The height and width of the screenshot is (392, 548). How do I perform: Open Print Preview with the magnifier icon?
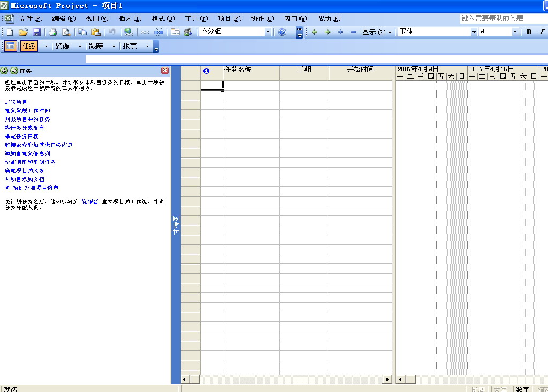[x=66, y=32]
